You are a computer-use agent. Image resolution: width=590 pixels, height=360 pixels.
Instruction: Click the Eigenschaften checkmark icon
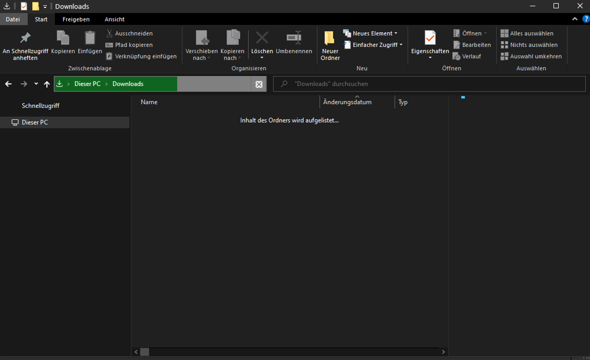click(430, 38)
